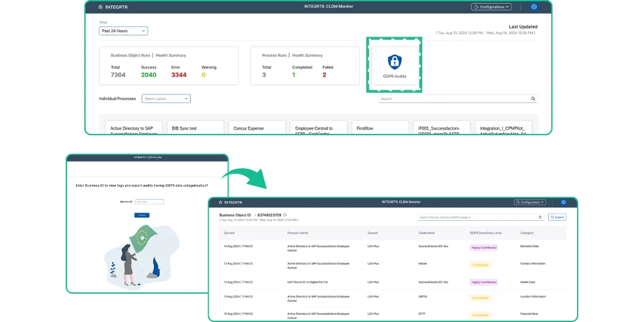Click the Business Object Runs Health Summary heading
Image resolution: width=644 pixels, height=322 pixels.
click(148, 55)
